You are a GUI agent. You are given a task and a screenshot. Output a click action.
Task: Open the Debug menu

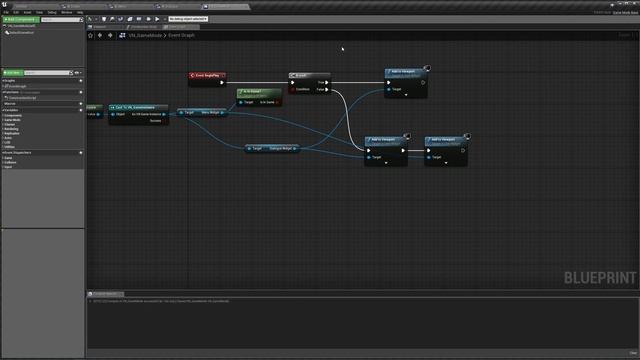[52, 12]
